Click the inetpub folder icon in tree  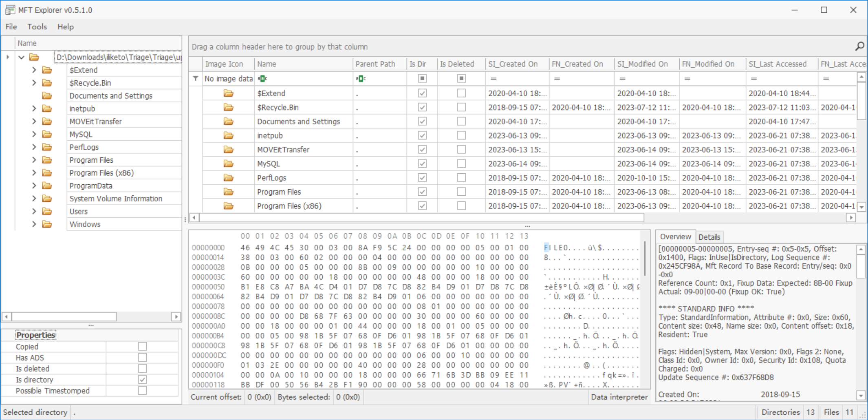pyautogui.click(x=47, y=108)
